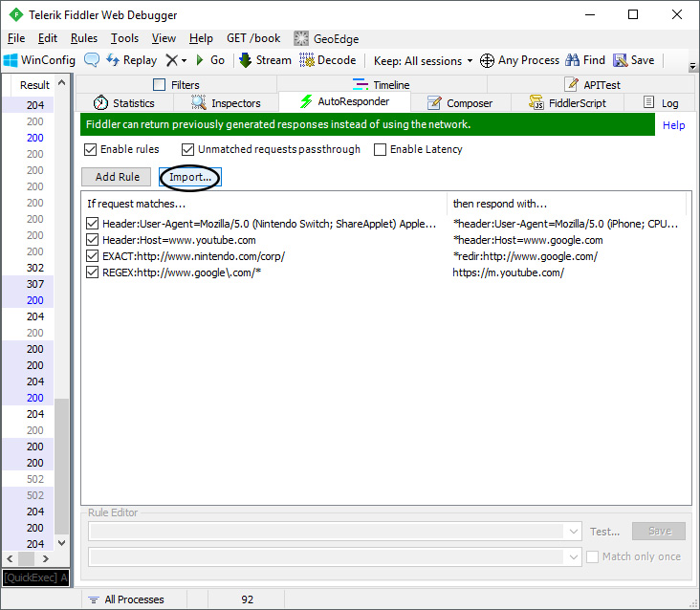The image size is (700, 610).
Task: Toggle the Stream download icon
Action: point(245,60)
